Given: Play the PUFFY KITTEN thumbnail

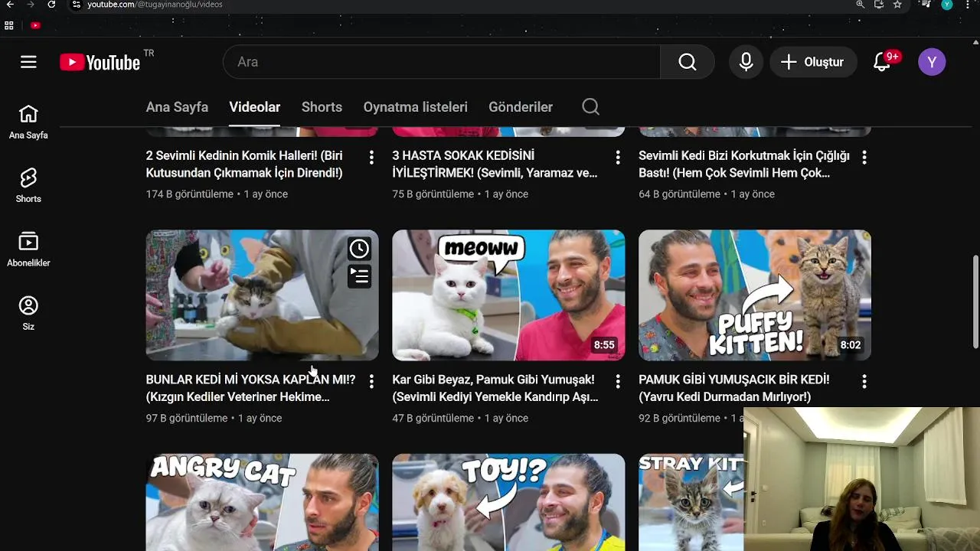Looking at the screenshot, I should pos(755,295).
